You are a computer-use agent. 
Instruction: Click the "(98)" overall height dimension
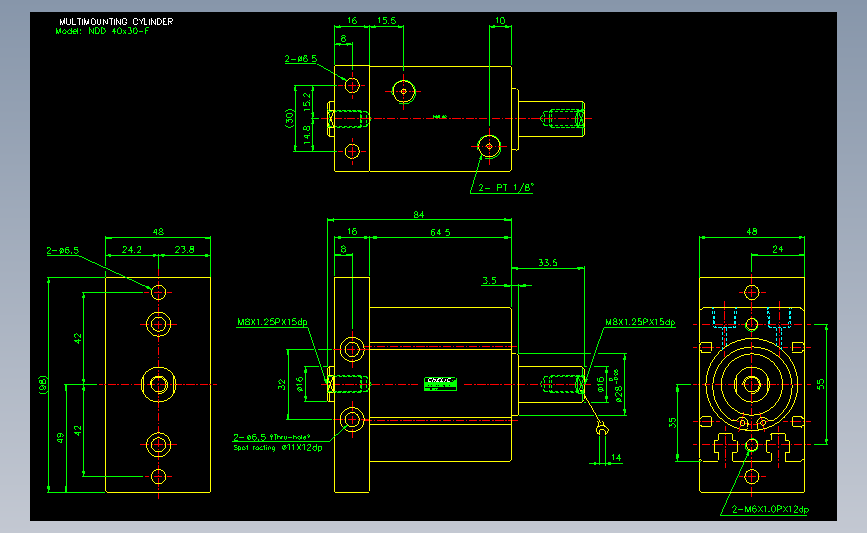click(43, 385)
